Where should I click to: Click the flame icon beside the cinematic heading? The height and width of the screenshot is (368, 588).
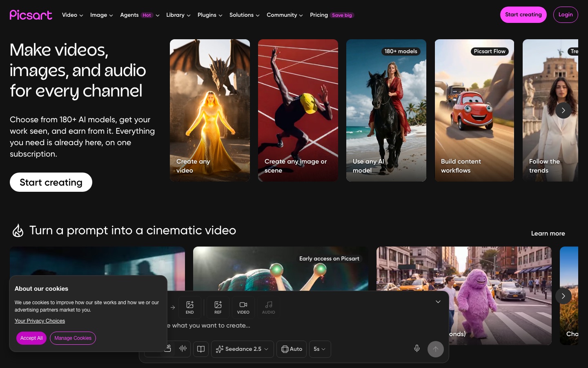point(18,231)
